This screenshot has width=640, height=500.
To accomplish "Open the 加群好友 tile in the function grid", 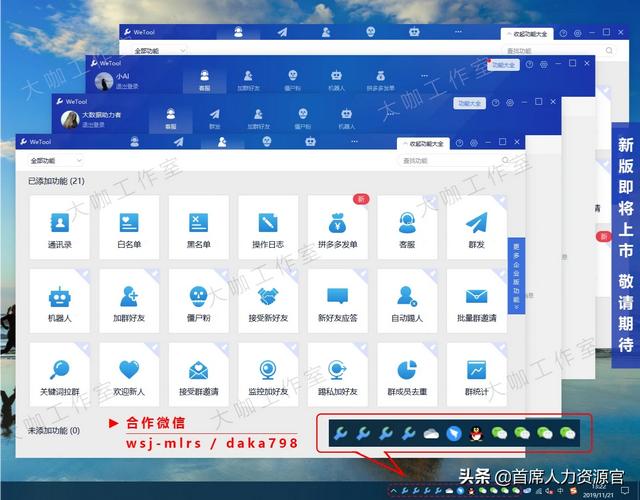I will click(129, 301).
